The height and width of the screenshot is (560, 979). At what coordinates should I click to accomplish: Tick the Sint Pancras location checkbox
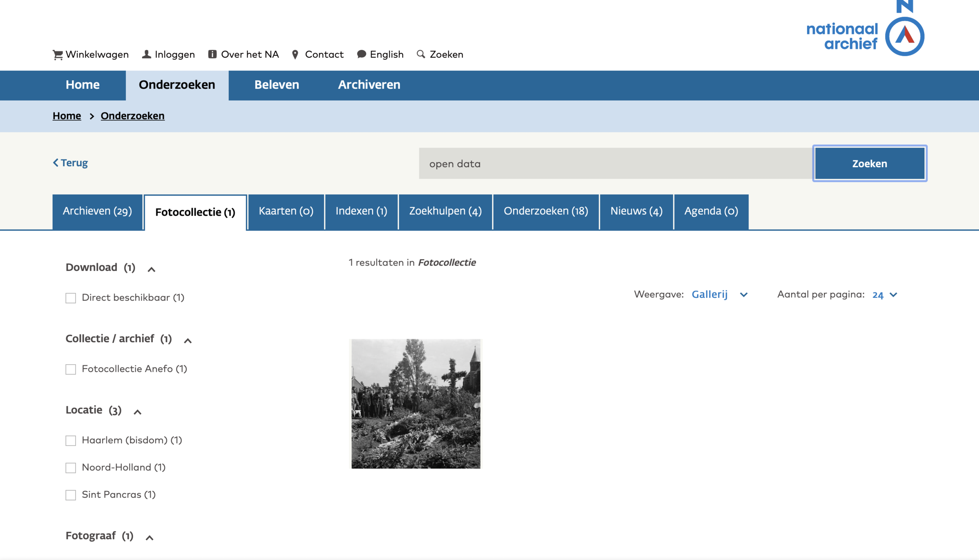point(71,495)
